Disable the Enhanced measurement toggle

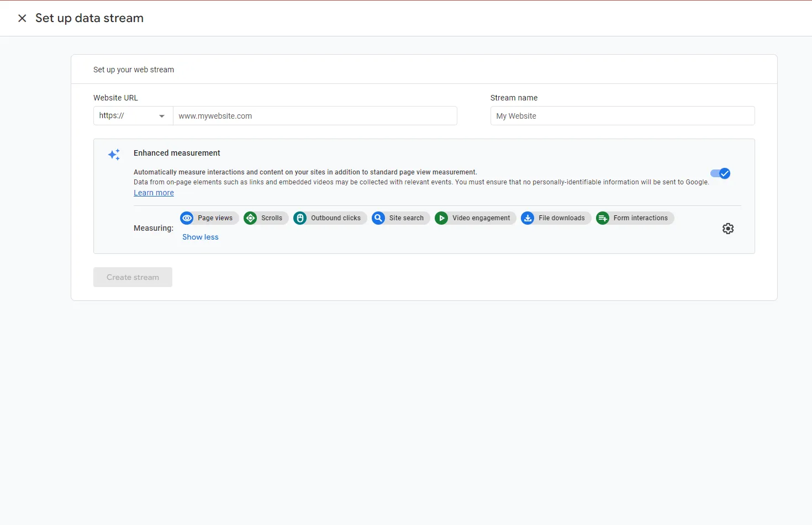tap(720, 173)
